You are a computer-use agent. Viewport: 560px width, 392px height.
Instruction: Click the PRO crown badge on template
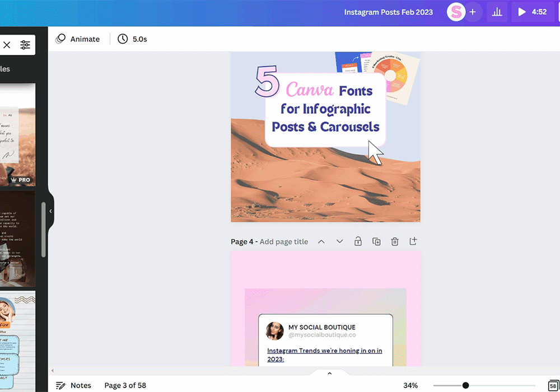tap(21, 180)
